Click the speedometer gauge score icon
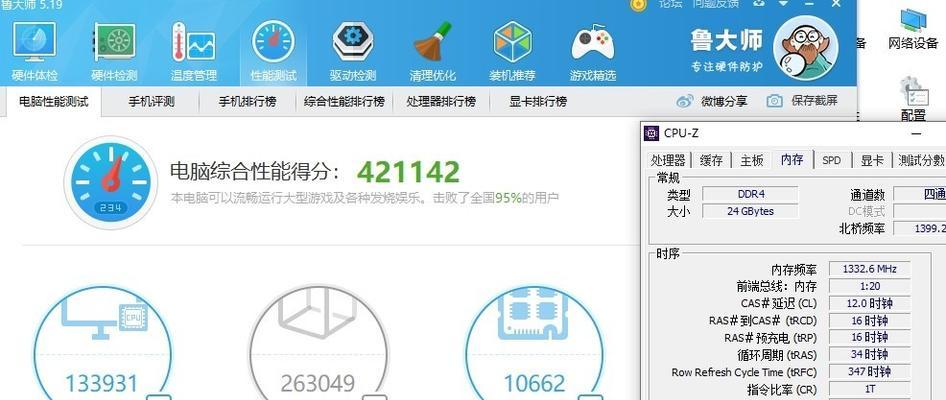Image resolution: width=946 pixels, height=400 pixels. tap(110, 182)
